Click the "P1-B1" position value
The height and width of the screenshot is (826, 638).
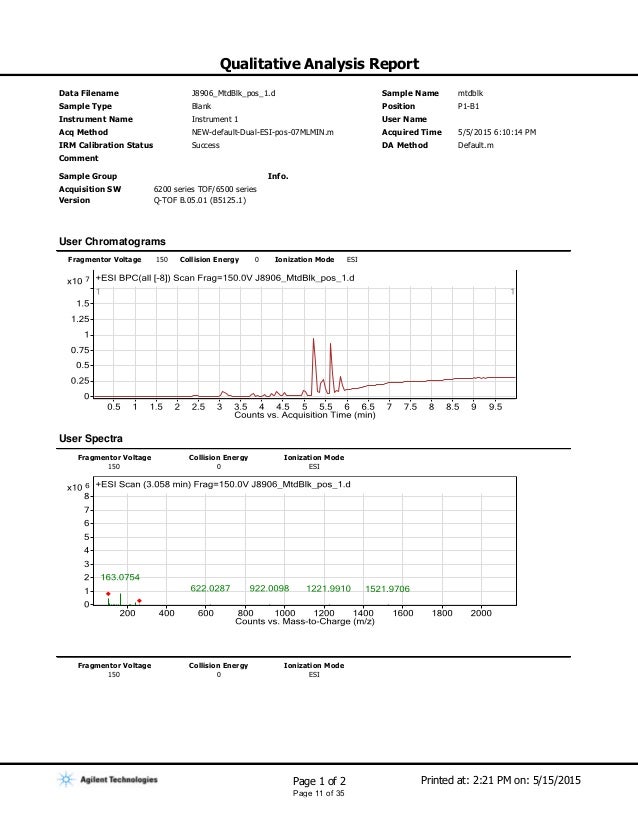point(468,106)
